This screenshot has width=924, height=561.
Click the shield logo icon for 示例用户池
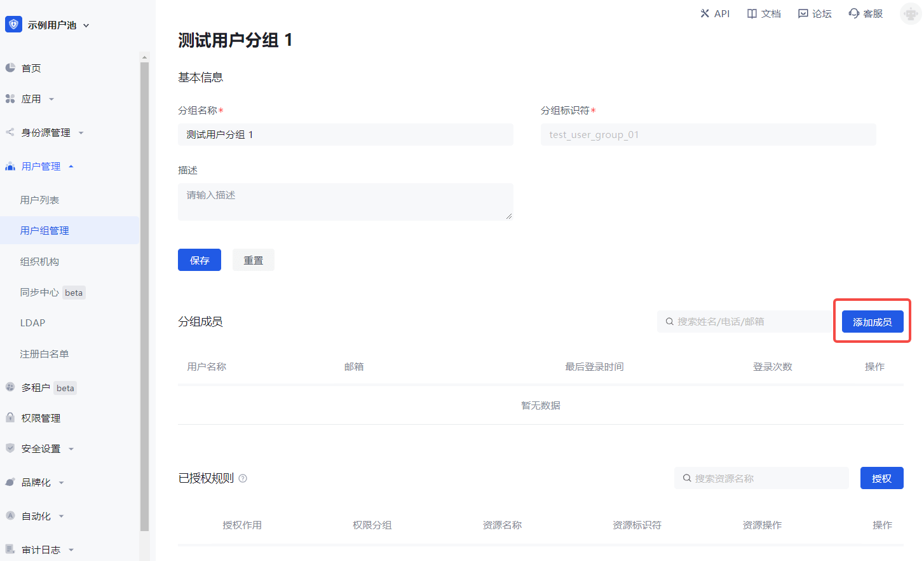13,24
